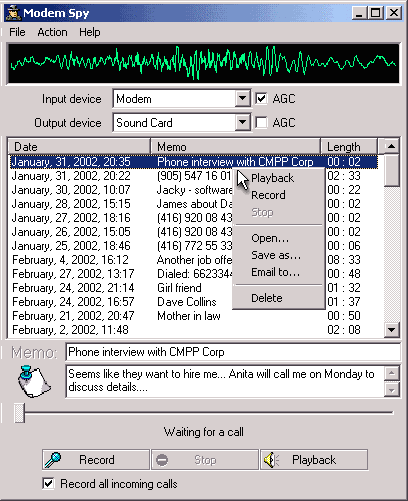Choose Save as... from the context menu
Screen dimensions: 408x501
[x=276, y=255]
